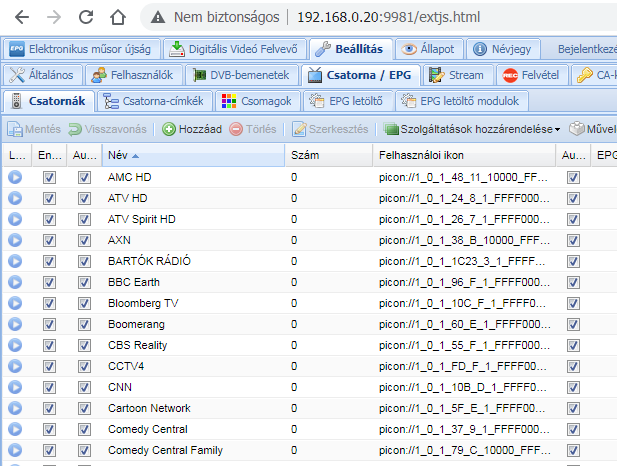Open the Felvétel recording tab
The image size is (617, 466).
pos(532,75)
